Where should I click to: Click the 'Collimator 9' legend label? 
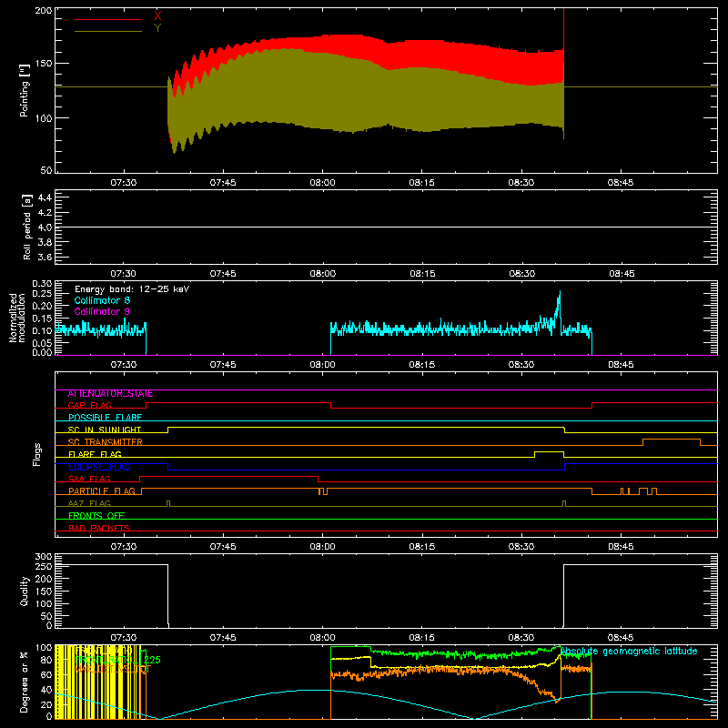(102, 311)
